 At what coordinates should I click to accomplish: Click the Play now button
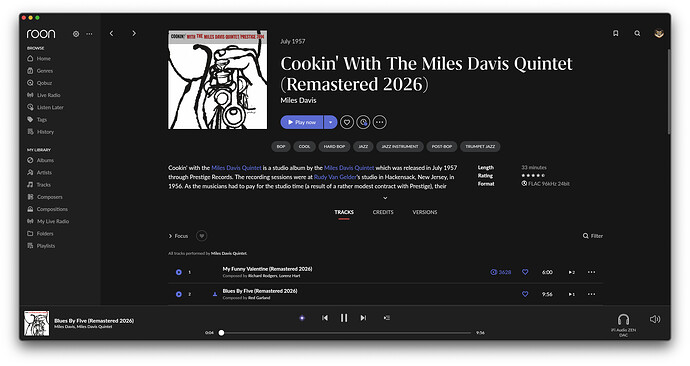click(302, 122)
